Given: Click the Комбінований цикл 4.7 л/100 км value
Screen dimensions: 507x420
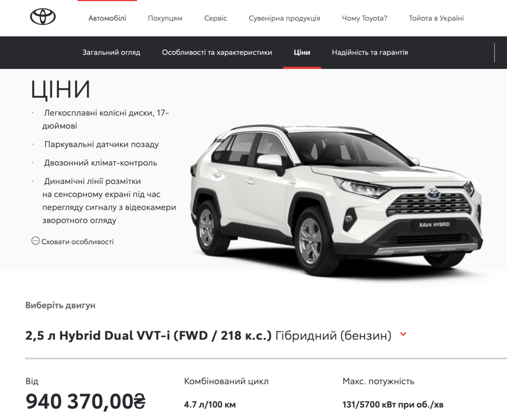Looking at the screenshot, I should pyautogui.click(x=210, y=405).
